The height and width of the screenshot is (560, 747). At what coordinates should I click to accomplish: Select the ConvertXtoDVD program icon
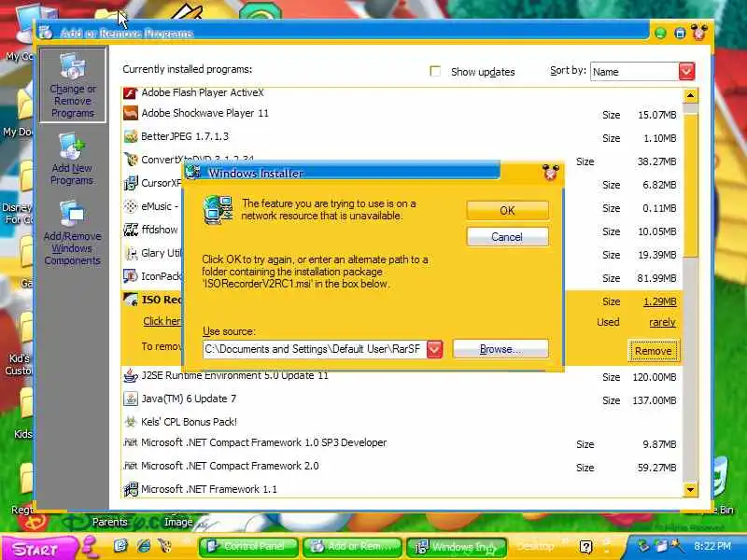click(x=131, y=160)
